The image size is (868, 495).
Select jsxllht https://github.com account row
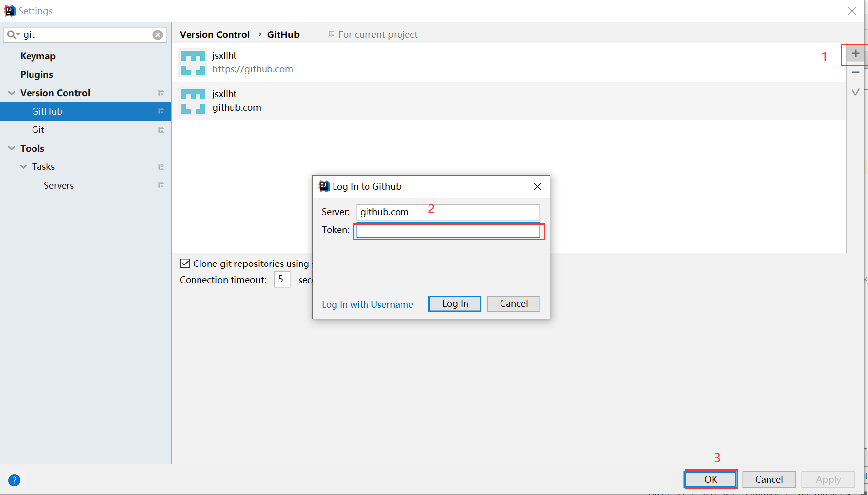click(509, 63)
